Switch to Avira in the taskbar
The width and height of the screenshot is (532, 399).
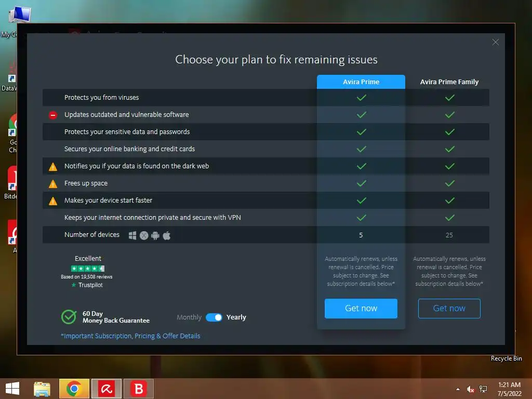pyautogui.click(x=106, y=389)
